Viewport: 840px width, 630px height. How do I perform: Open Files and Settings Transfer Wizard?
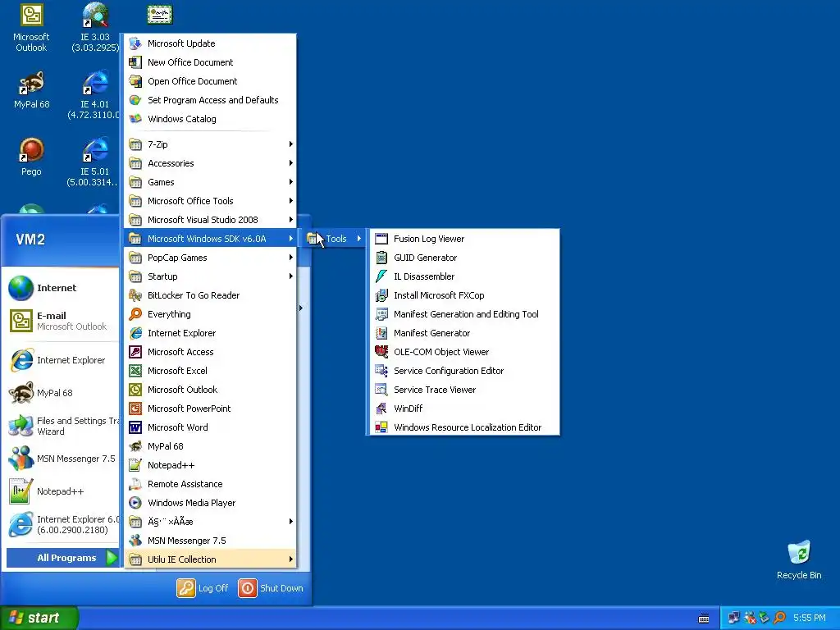62,426
